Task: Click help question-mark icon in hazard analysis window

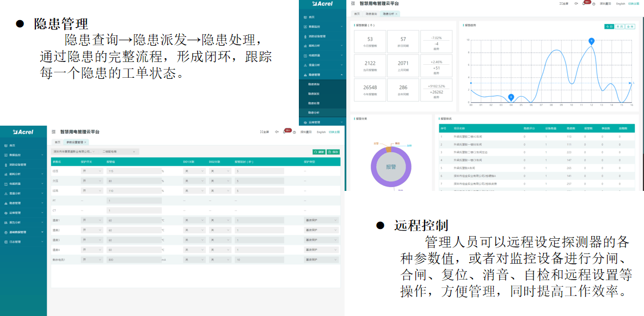Action: coord(594,3)
